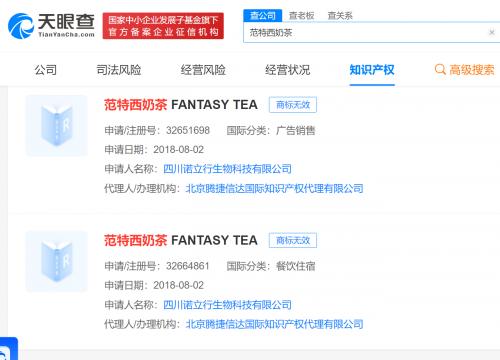This screenshot has width=500, height=360.
Task: Select registration number 32664861 text
Action: coord(188,266)
